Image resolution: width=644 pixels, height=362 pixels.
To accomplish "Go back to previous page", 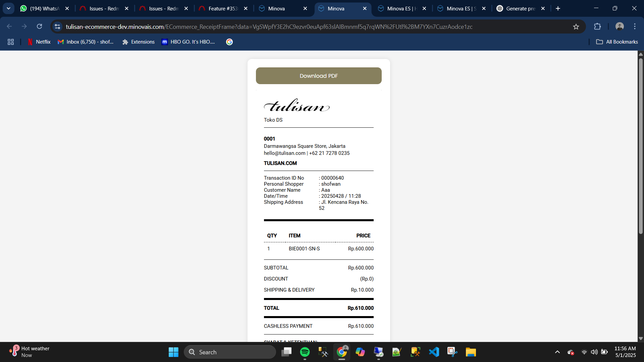I will pyautogui.click(x=9, y=26).
